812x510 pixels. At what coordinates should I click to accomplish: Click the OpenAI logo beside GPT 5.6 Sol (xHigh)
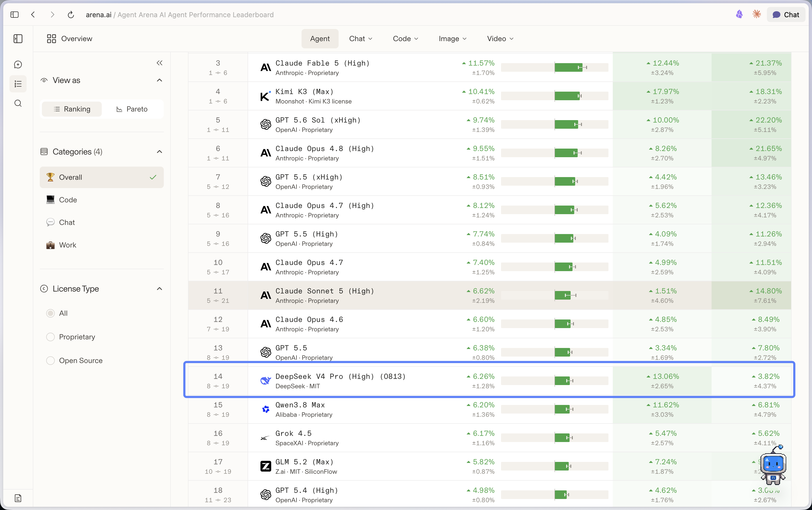pos(266,124)
